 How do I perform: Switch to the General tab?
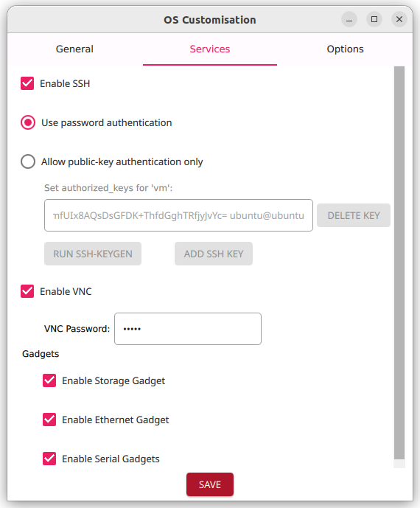(75, 49)
